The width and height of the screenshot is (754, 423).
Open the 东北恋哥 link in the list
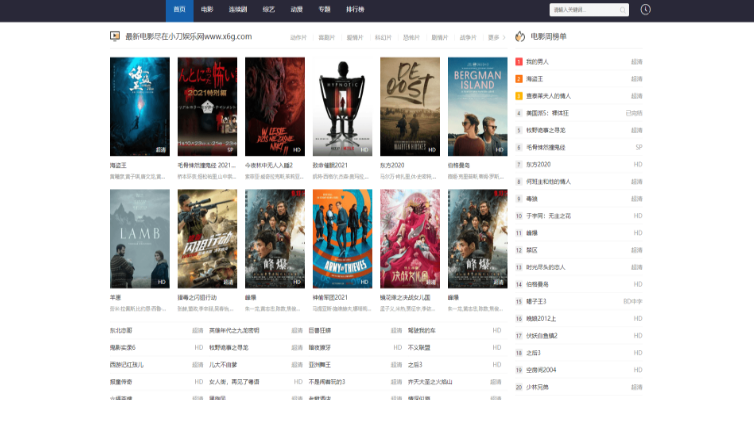coord(121,329)
